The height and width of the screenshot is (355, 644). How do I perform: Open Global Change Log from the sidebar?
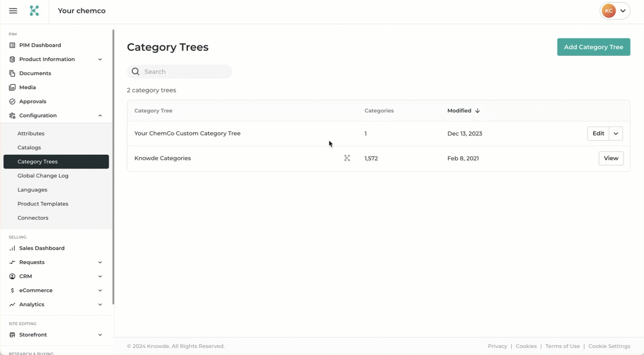point(43,175)
